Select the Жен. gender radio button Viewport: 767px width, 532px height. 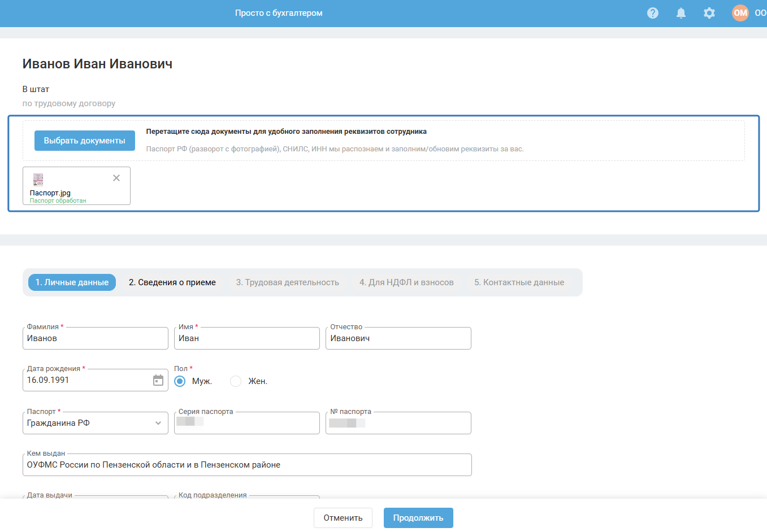click(236, 381)
